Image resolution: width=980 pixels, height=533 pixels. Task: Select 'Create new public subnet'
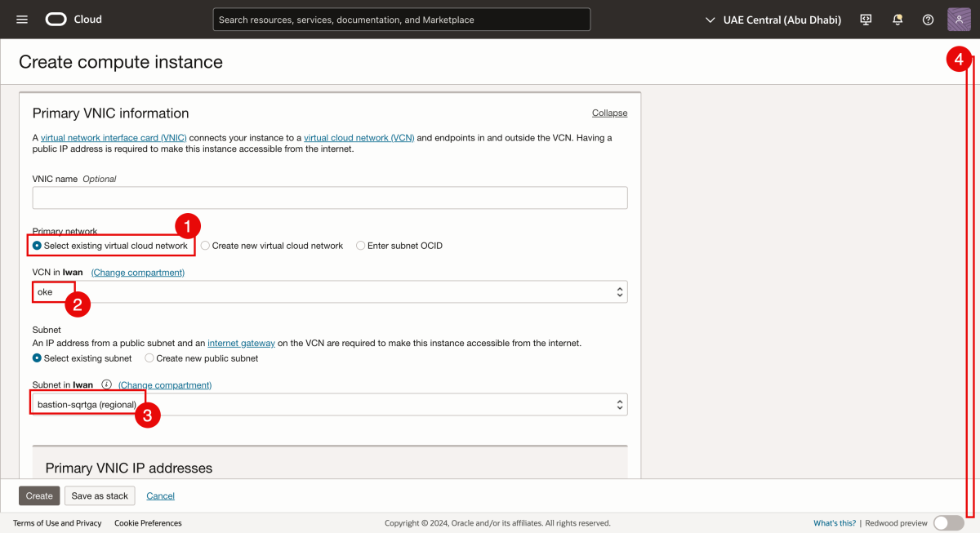pos(149,358)
